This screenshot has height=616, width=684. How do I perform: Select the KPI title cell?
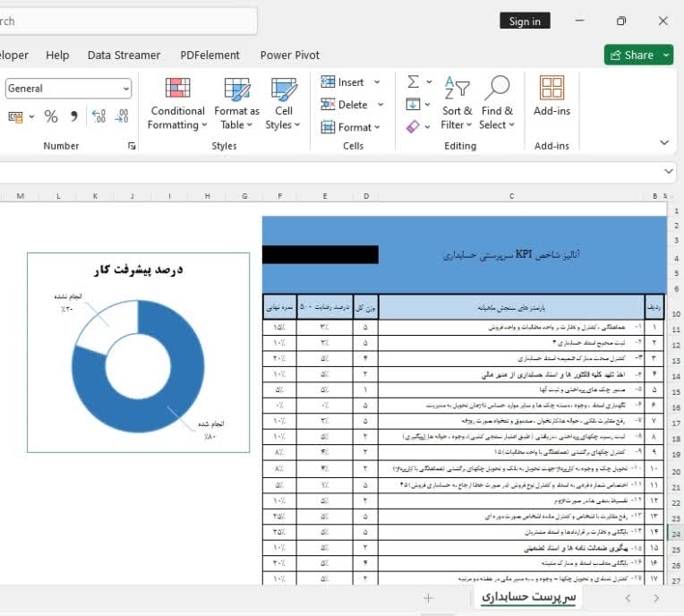point(511,254)
